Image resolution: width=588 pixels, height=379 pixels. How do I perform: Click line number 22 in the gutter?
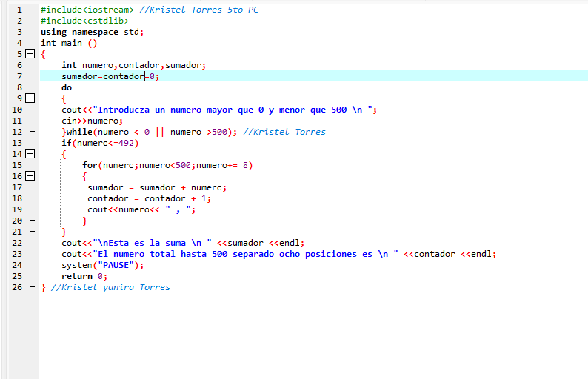click(17, 243)
